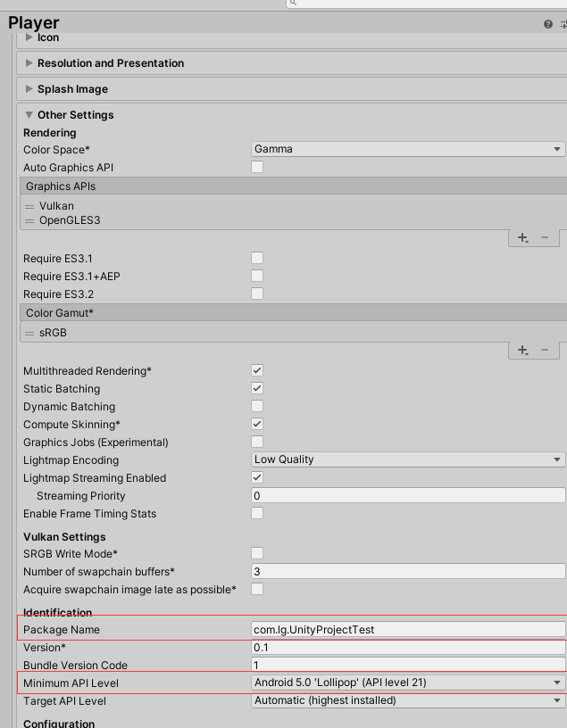Click Number of swapchain buffers field
567x728 pixels.
(x=408, y=571)
